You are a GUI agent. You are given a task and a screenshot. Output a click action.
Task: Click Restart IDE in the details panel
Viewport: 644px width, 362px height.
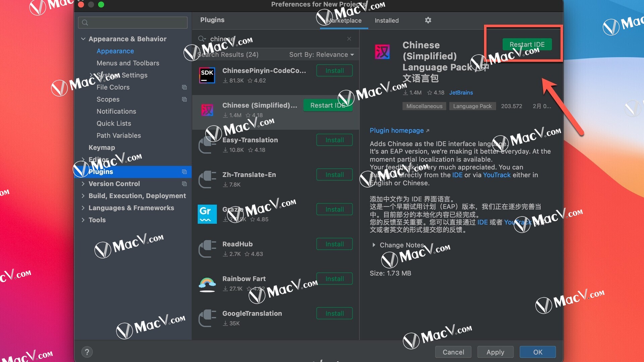(527, 44)
